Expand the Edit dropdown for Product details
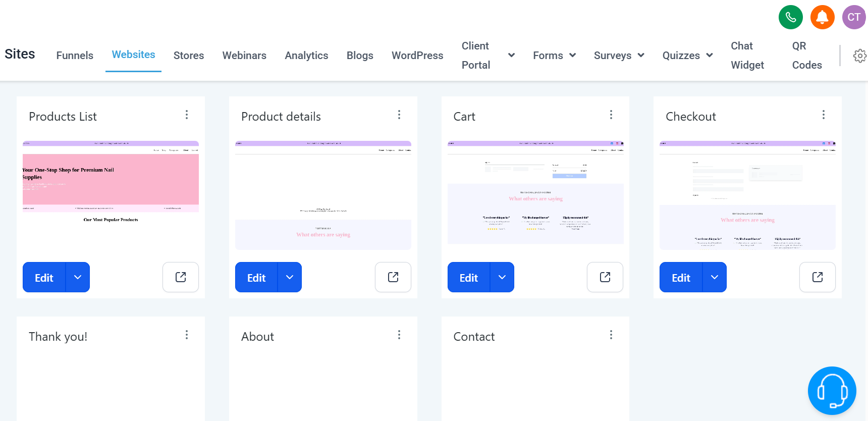Screen dimensions: 868x421 (290, 277)
